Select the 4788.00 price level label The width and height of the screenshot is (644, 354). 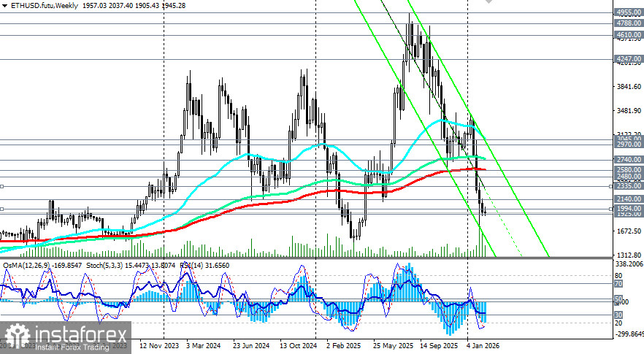point(629,23)
